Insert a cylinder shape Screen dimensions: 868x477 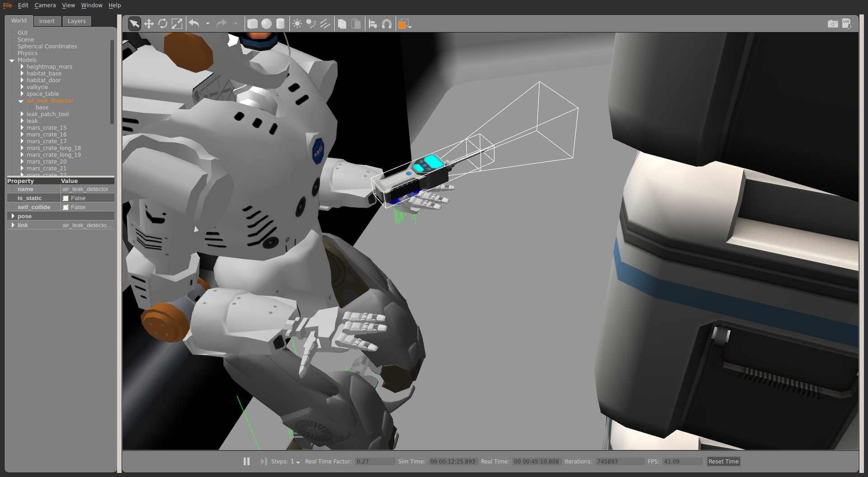280,24
